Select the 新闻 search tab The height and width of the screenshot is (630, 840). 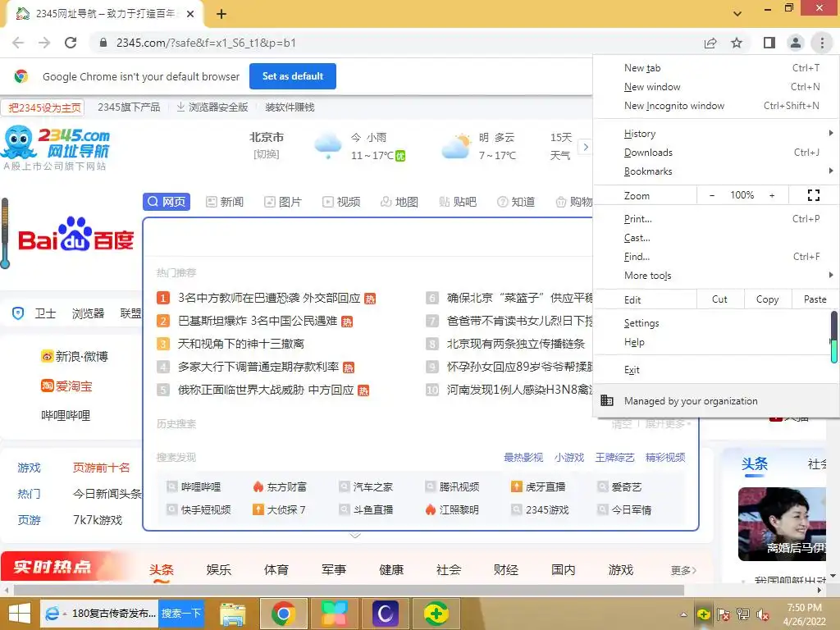225,202
